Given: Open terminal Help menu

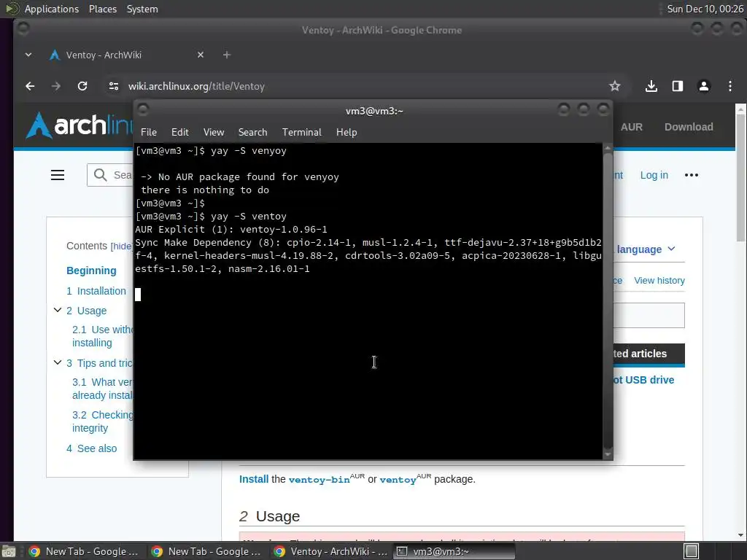Looking at the screenshot, I should pos(347,133).
